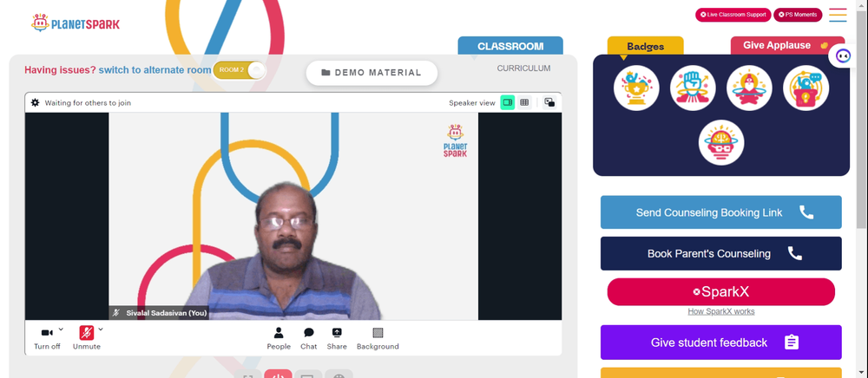Click Send Counseling Booking Link
The height and width of the screenshot is (378, 868).
click(x=720, y=212)
